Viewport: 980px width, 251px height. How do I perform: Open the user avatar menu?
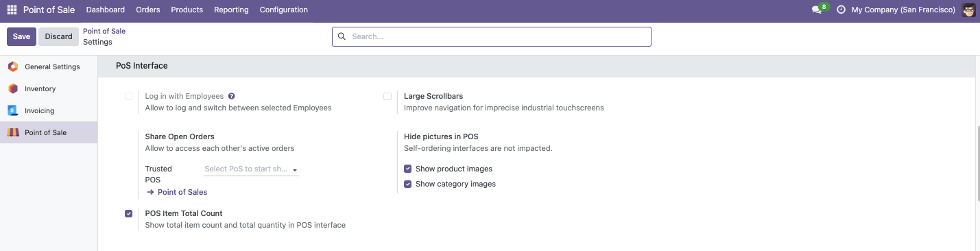[968, 10]
